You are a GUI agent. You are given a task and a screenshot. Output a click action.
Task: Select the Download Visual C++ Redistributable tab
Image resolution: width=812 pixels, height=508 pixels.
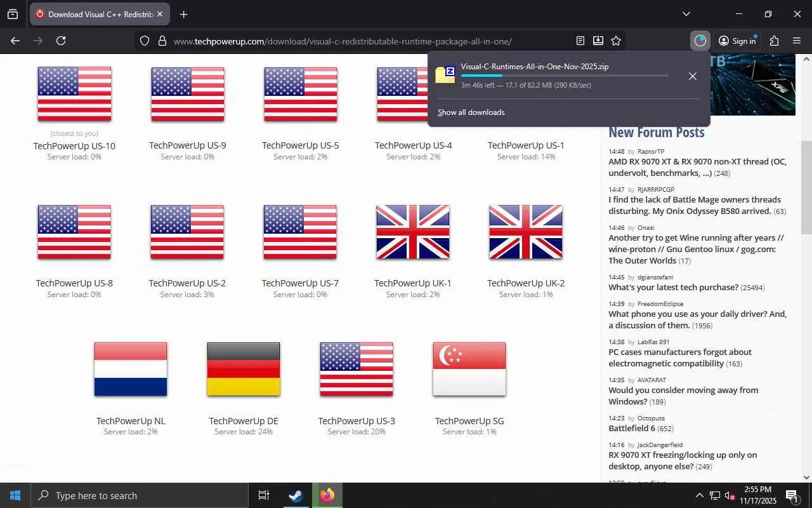point(100,14)
